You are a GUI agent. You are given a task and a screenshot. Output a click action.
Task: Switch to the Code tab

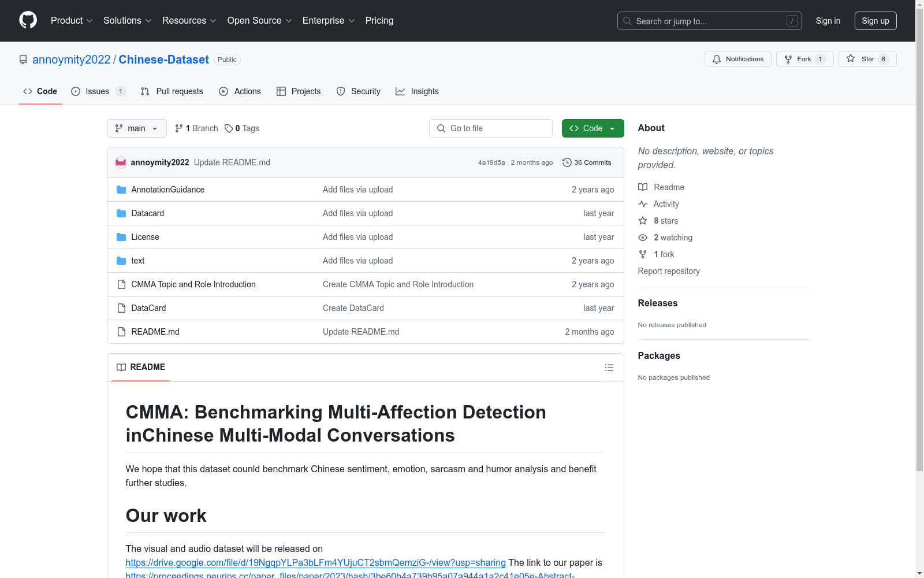(x=40, y=91)
